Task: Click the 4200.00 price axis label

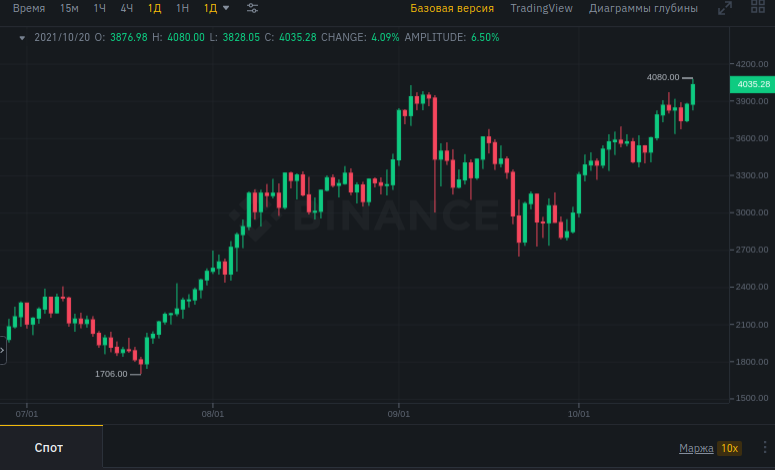Action: coord(752,64)
